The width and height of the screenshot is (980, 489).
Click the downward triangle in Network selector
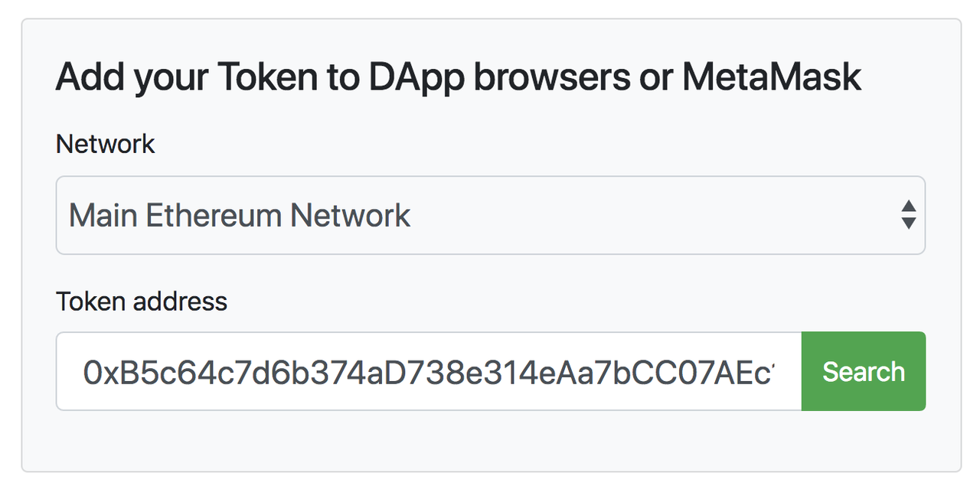coord(909,223)
